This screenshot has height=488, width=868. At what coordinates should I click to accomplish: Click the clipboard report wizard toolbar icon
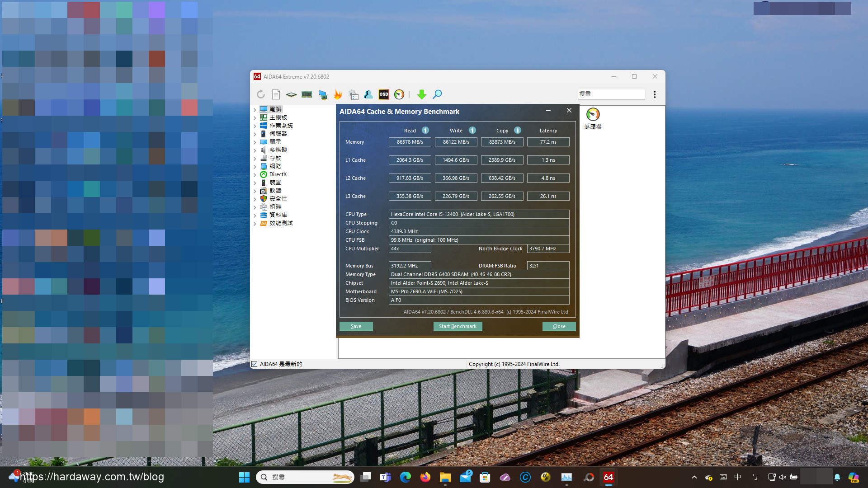[x=353, y=94]
